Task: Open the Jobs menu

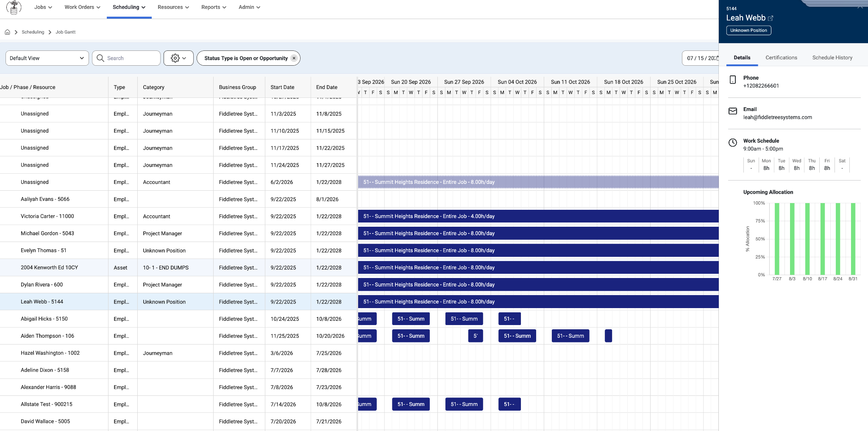Action: coord(43,7)
